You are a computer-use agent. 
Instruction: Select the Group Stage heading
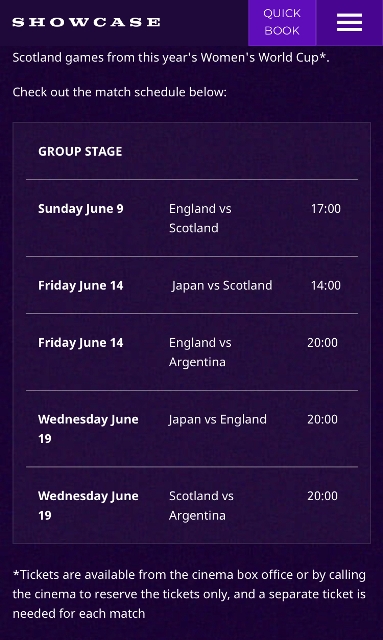[x=80, y=151]
